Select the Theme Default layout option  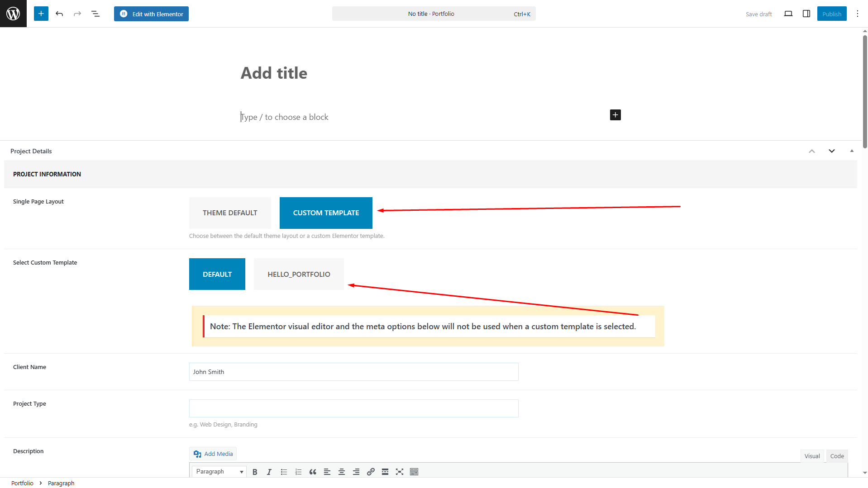tap(230, 213)
